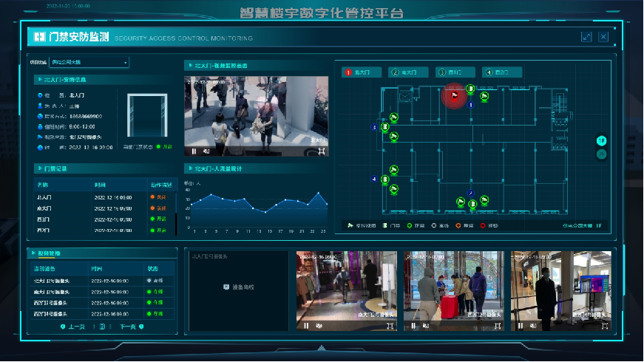Switch the floor plan to 1F
This screenshot has width=644, height=362.
pos(601,140)
